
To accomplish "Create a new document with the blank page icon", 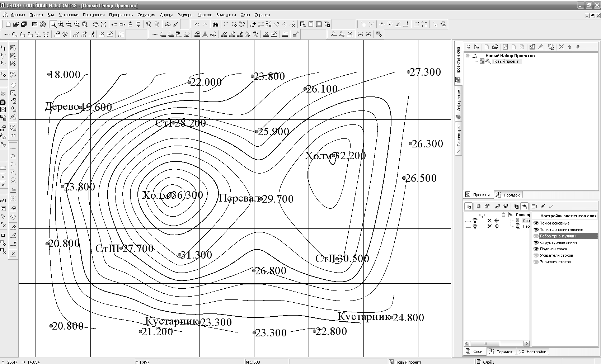I will pos(8,24).
